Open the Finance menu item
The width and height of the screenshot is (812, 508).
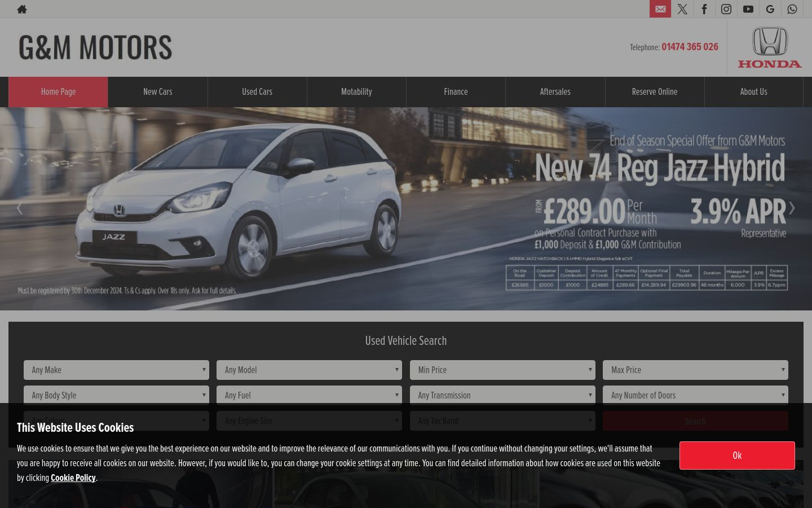[x=456, y=91]
